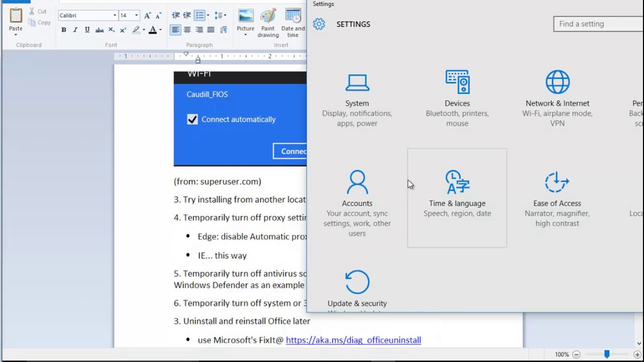Open the line spacing dropdown

point(220,16)
